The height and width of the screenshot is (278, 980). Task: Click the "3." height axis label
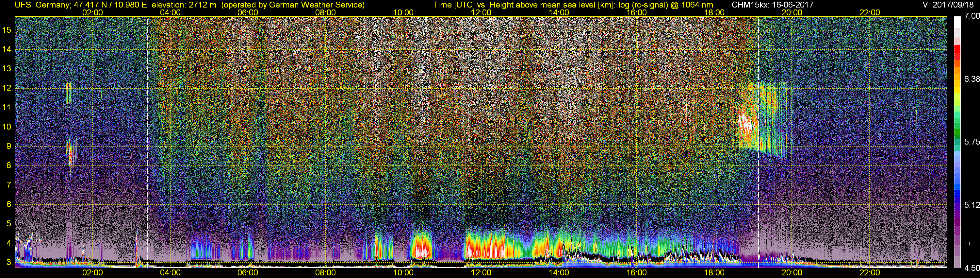9,263
